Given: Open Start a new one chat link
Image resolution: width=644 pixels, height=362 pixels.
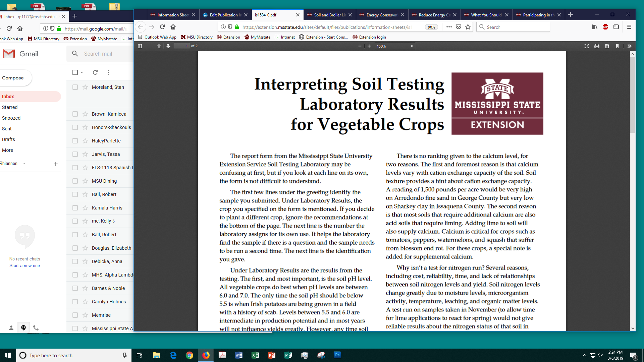Looking at the screenshot, I should [x=24, y=265].
